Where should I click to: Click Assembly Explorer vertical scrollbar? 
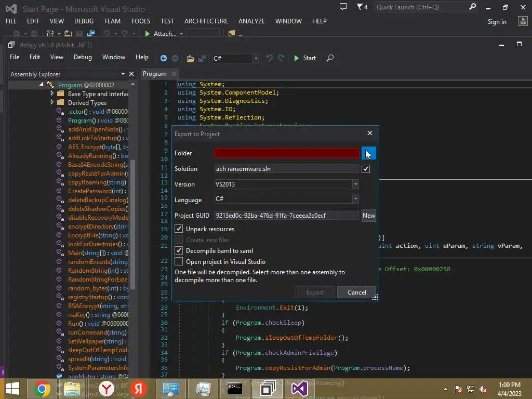pos(133,224)
